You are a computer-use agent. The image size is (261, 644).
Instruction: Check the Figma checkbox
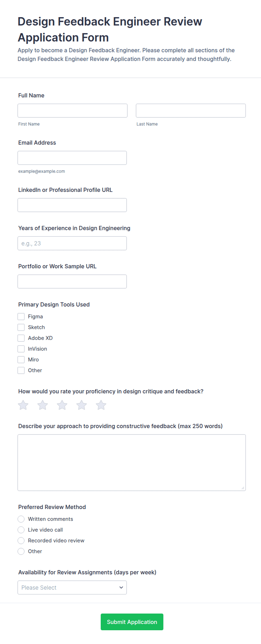(21, 317)
